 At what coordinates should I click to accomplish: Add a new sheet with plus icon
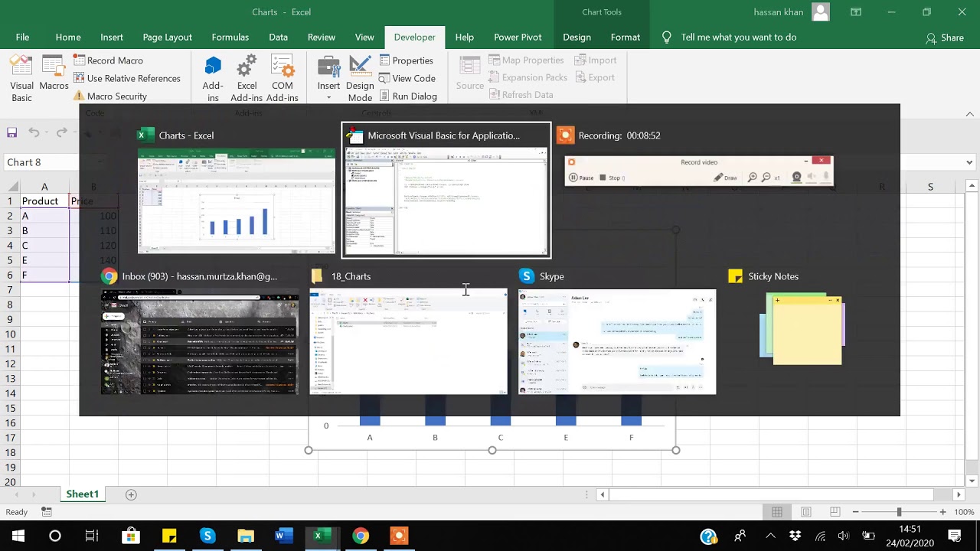[x=131, y=494]
